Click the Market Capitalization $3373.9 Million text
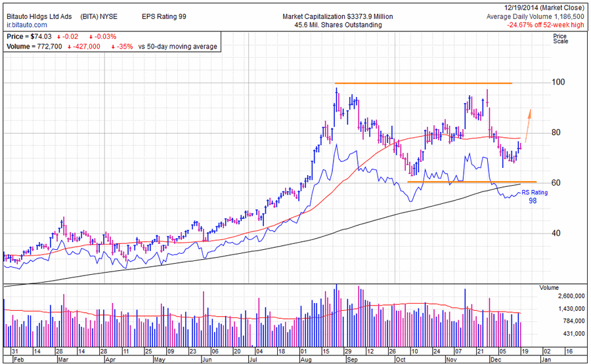 338,16
